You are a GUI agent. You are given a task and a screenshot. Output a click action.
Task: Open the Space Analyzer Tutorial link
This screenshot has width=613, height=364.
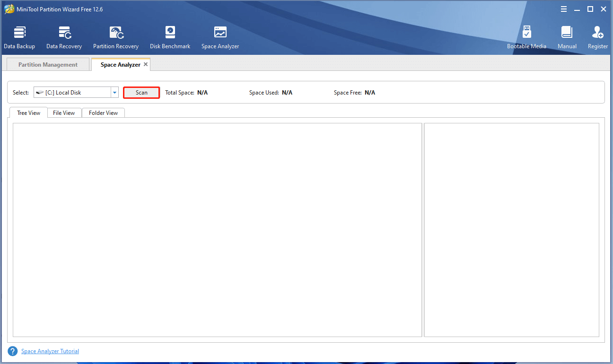[x=50, y=351]
